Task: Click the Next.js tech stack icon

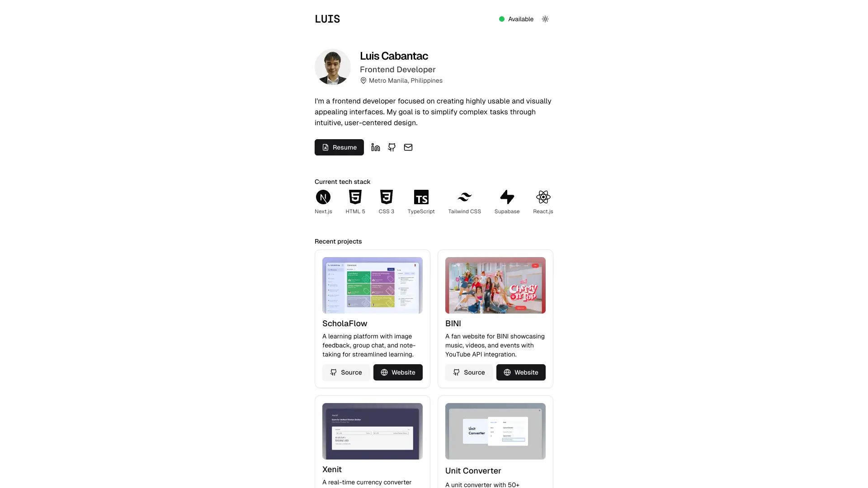Action: (323, 197)
